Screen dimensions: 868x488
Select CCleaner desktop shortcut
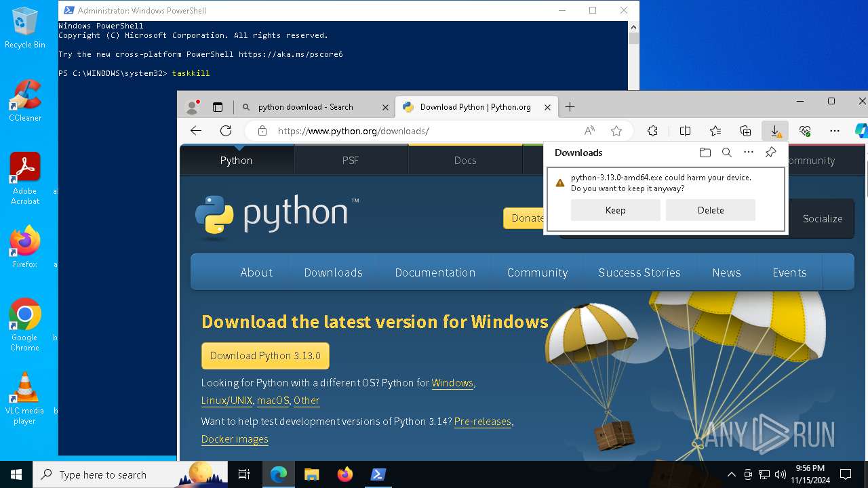coord(25,101)
